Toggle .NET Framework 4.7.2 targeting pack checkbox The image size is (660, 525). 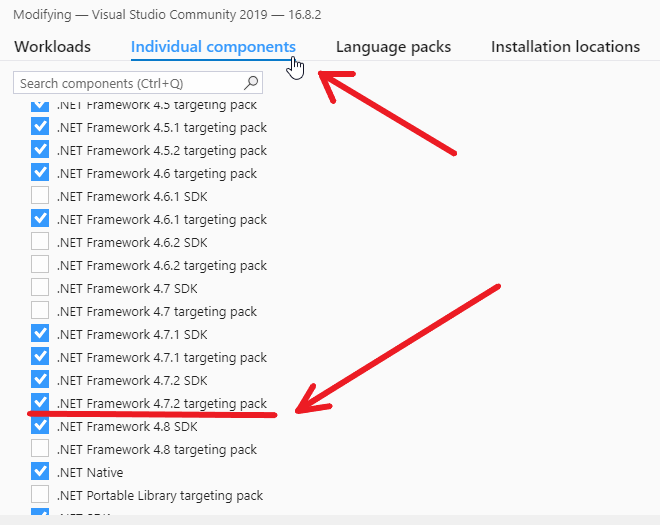point(40,403)
